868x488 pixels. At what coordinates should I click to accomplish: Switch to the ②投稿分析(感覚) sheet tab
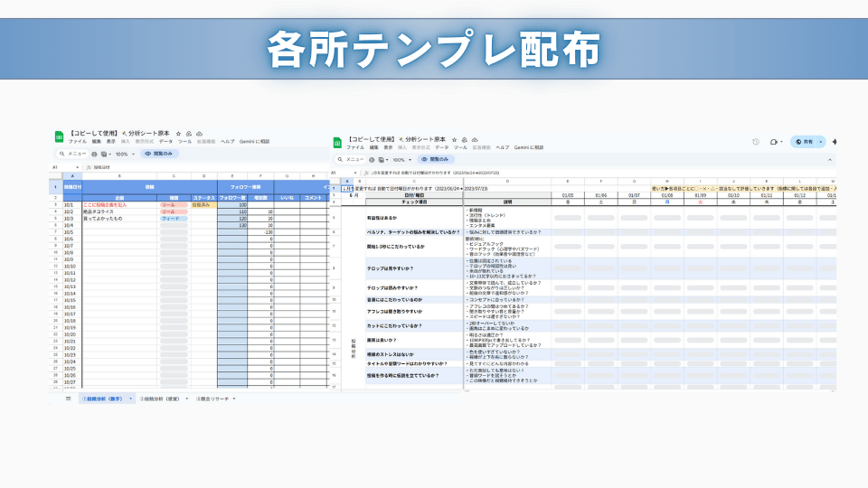(160, 398)
